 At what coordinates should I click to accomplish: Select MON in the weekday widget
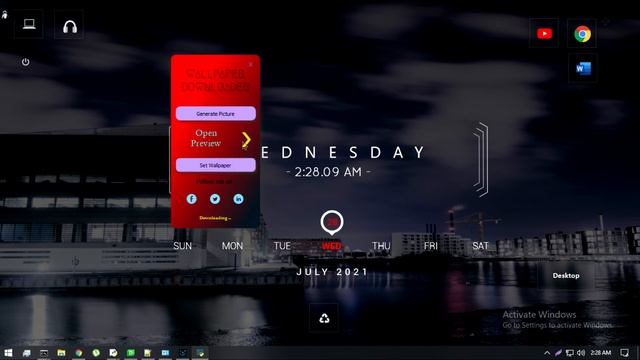point(232,246)
